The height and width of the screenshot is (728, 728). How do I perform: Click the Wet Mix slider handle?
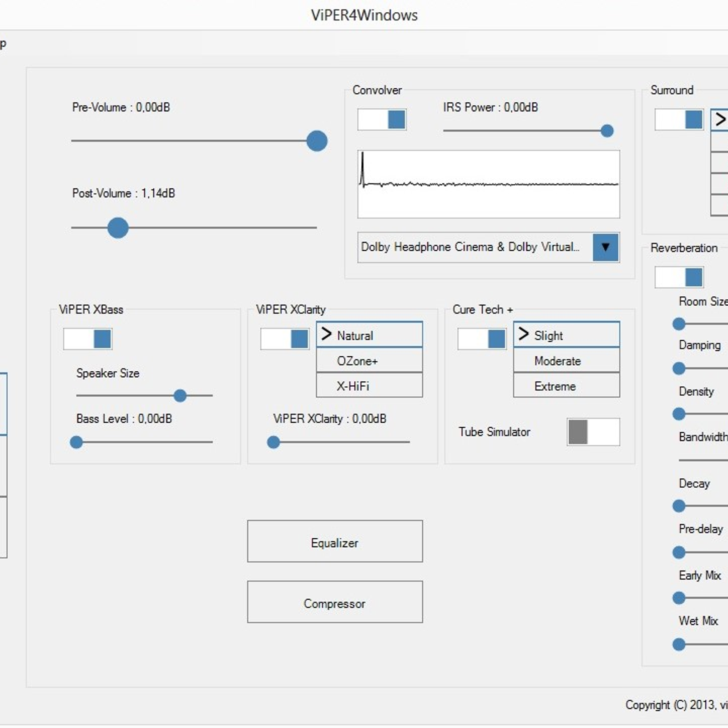point(679,644)
